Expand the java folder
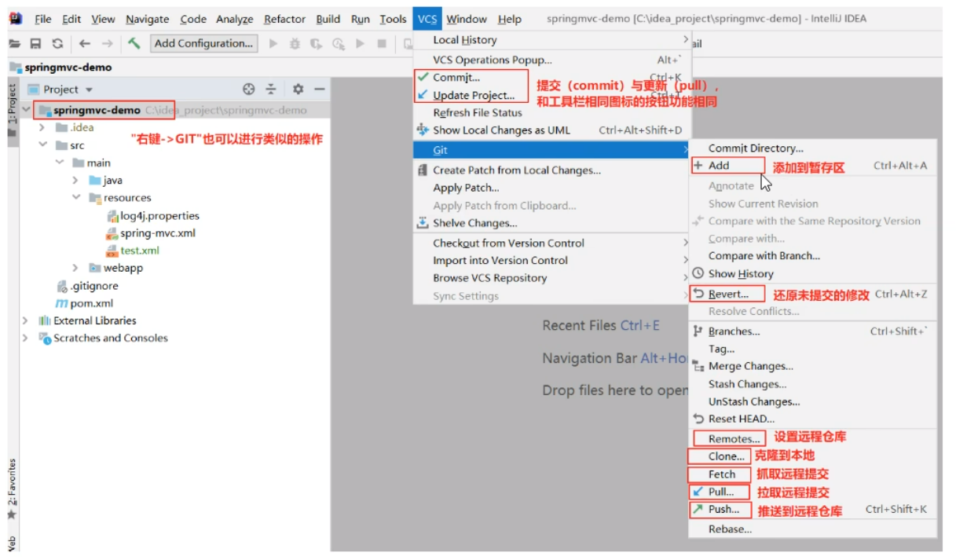This screenshot has width=956, height=560. pyautogui.click(x=75, y=181)
